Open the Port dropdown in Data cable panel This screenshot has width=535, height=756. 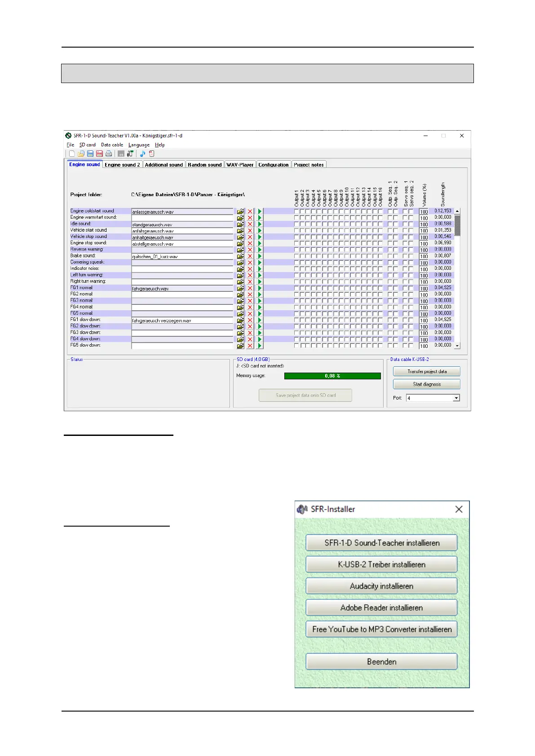(x=456, y=398)
